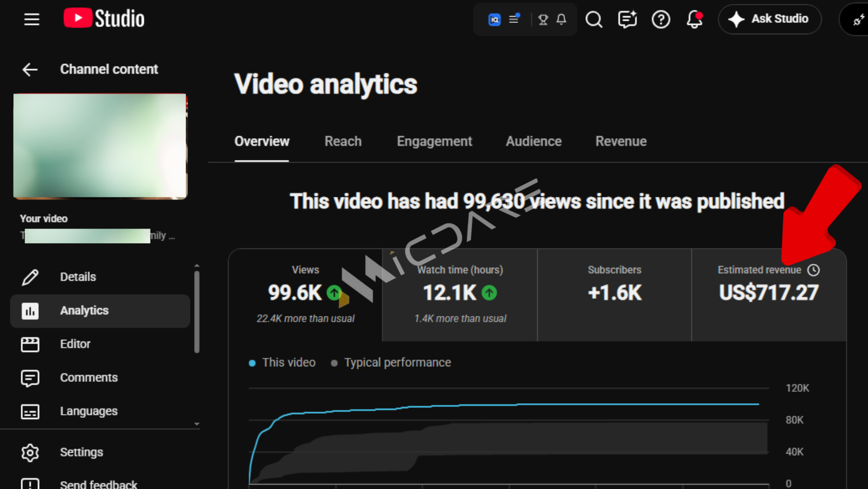The width and height of the screenshot is (868, 489).
Task: Open the Channel content link
Action: point(109,69)
